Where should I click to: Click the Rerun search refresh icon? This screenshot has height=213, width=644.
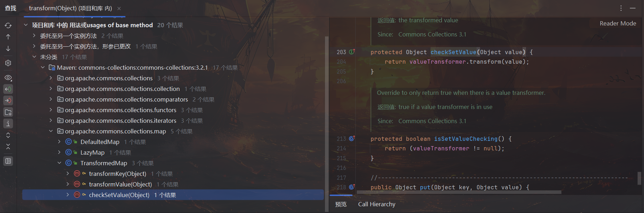point(8,25)
